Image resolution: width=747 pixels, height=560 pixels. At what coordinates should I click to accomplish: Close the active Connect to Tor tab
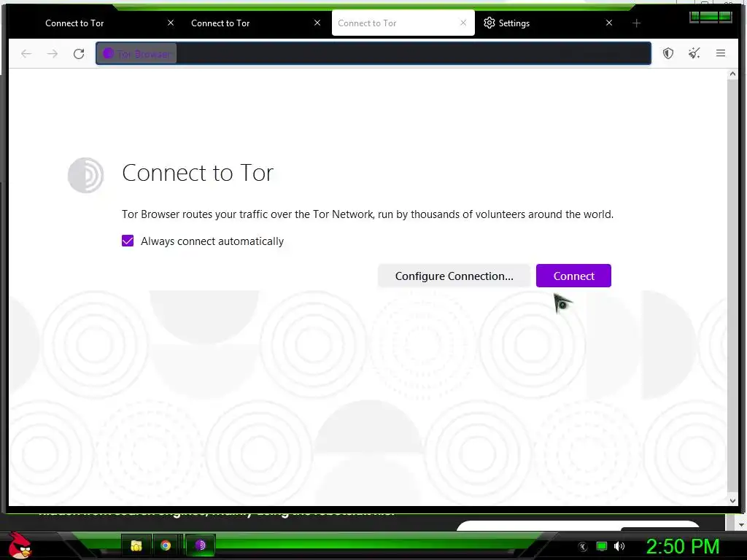(x=463, y=23)
